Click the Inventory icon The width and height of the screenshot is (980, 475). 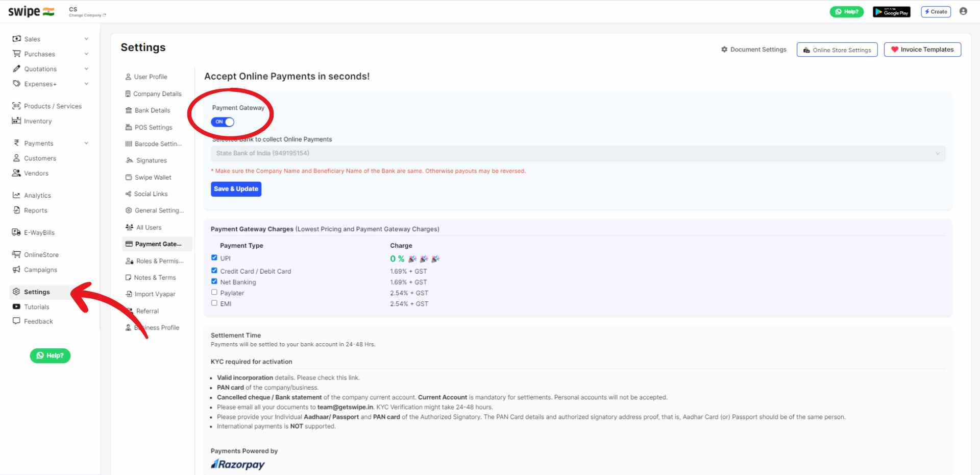16,121
